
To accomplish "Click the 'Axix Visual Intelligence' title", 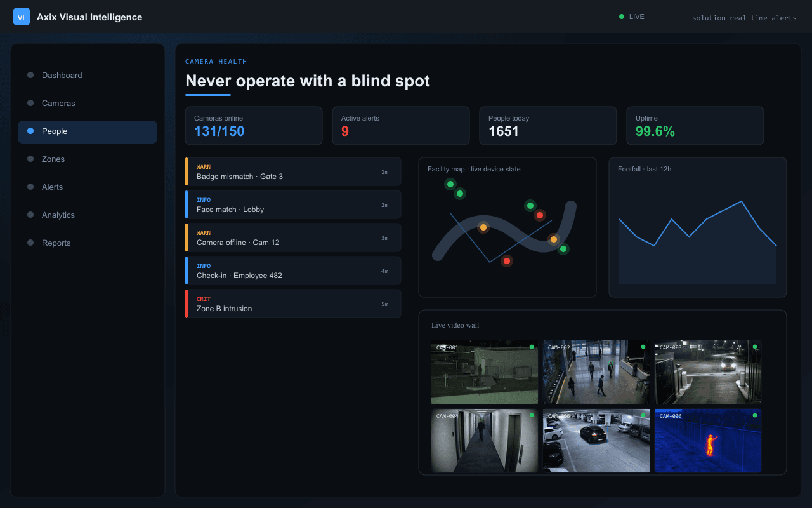I will pos(89,17).
